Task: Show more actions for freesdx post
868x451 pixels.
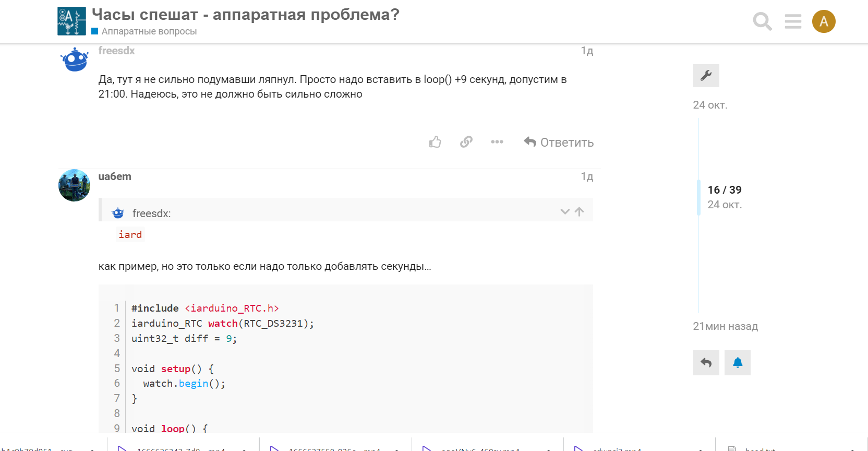Action: tap(497, 142)
